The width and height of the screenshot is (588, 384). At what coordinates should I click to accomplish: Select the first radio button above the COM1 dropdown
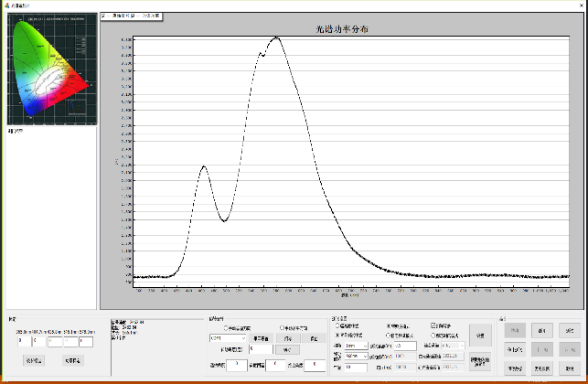pyautogui.click(x=226, y=328)
